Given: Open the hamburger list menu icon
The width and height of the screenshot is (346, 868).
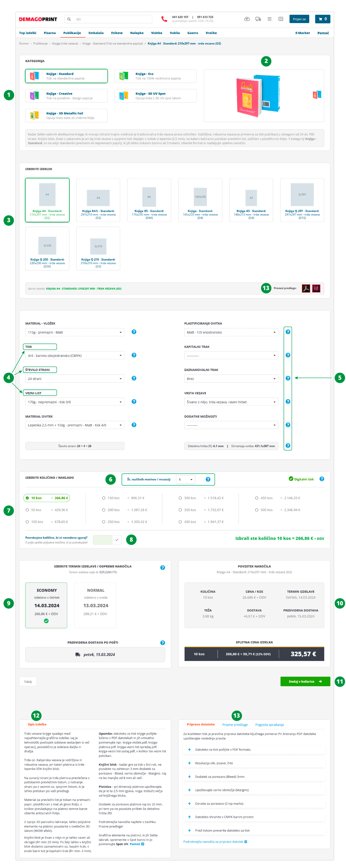Looking at the screenshot, I should pos(270,19).
